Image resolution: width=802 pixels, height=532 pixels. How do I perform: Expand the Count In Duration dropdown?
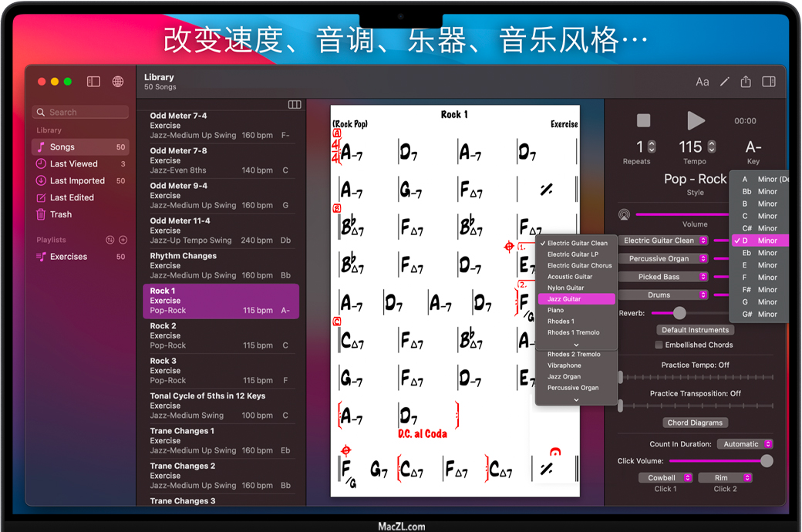point(745,444)
